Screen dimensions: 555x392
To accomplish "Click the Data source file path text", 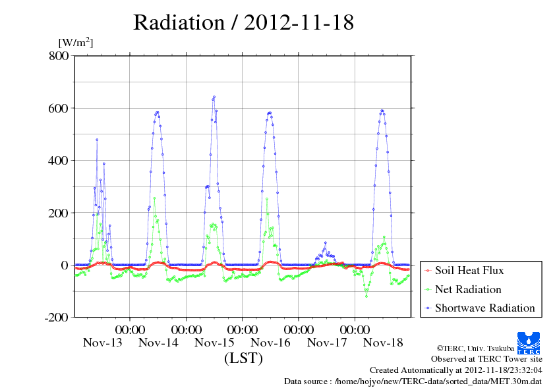I will tap(413, 381).
